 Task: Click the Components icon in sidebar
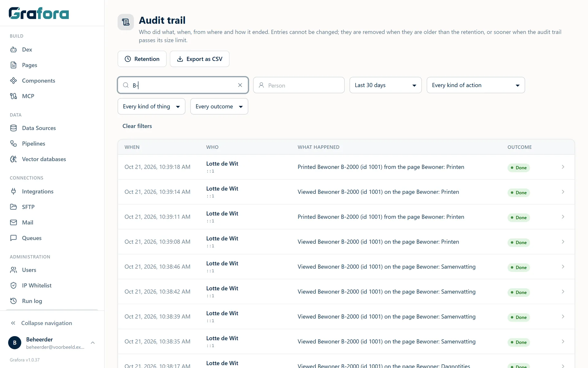click(13, 81)
